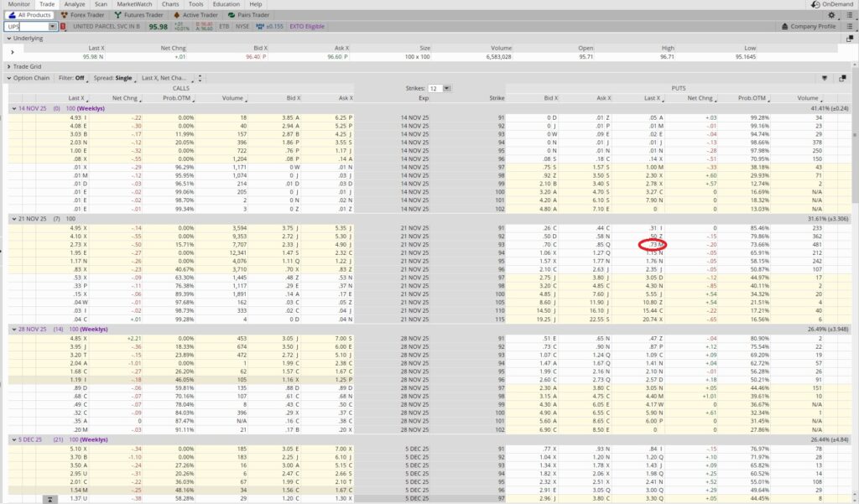The image size is (859, 504).
Task: Click the red alert badge beside the symbol box
Action: [62, 26]
